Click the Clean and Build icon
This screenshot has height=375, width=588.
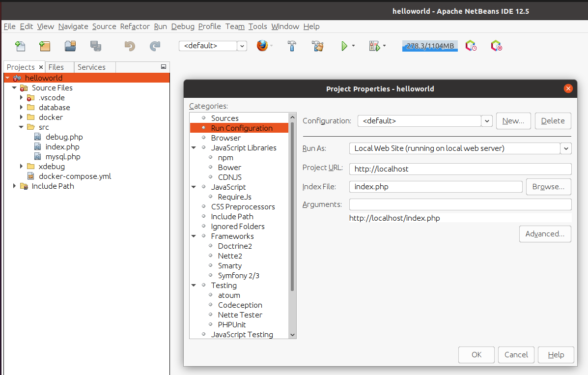[318, 46]
